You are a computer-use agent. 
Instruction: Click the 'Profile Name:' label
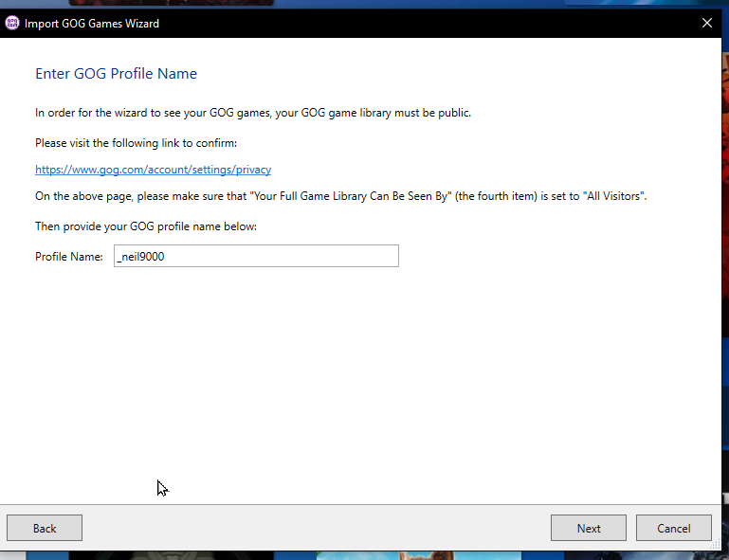(69, 257)
